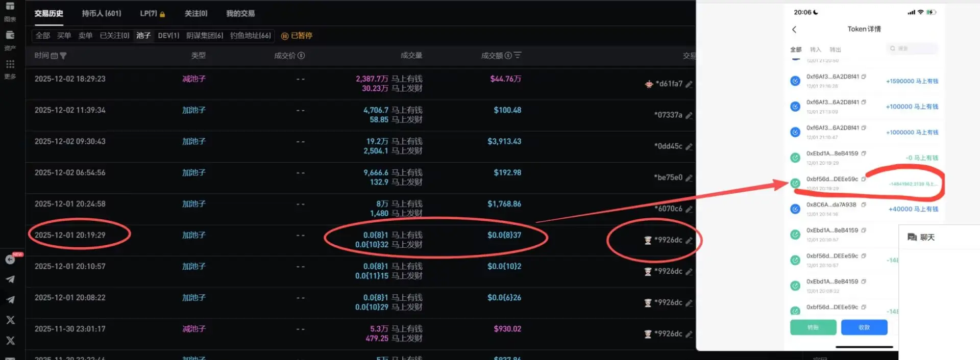Select the 阴谋集团(6) filter tab

click(x=205, y=36)
